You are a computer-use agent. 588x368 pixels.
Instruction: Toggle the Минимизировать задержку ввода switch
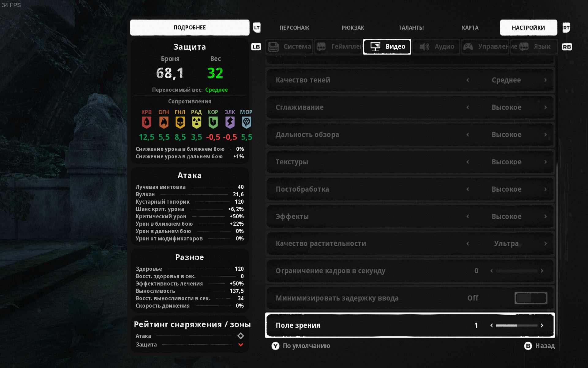(531, 298)
